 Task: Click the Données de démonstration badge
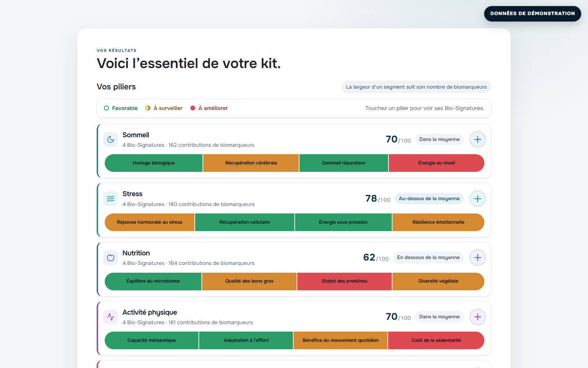coord(533,14)
